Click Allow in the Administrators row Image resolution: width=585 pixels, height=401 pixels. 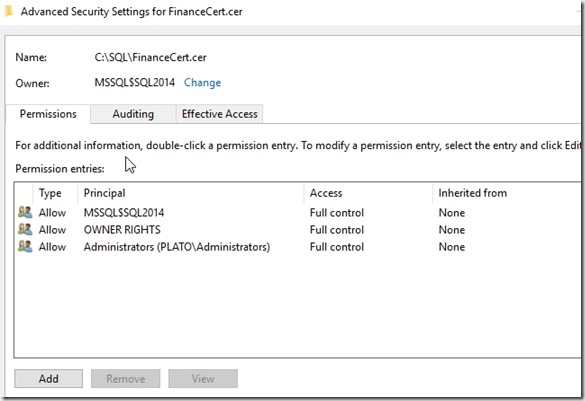click(x=52, y=247)
